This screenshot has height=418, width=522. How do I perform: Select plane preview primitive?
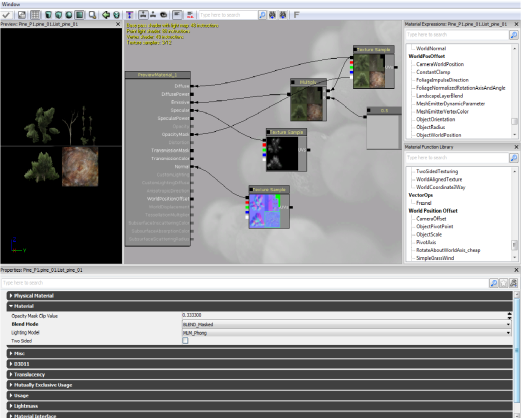coord(79,15)
